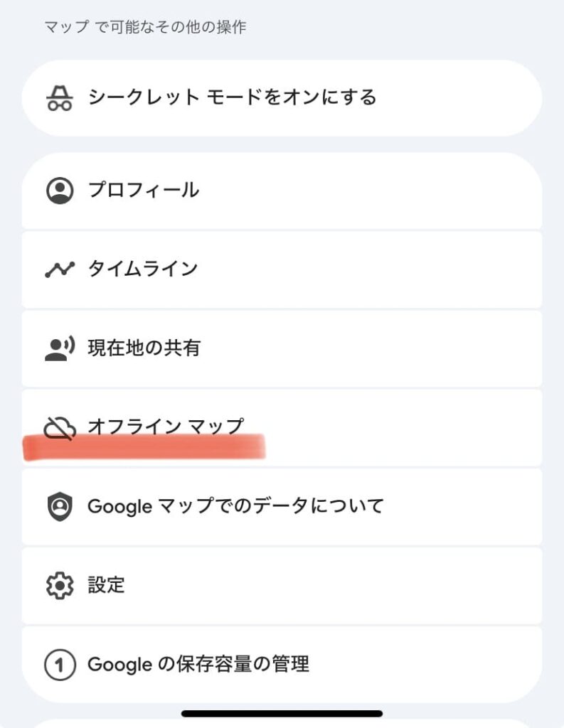This screenshot has width=564, height=728.
Task: Tap the timeline zigzag line icon
Action: click(60, 269)
